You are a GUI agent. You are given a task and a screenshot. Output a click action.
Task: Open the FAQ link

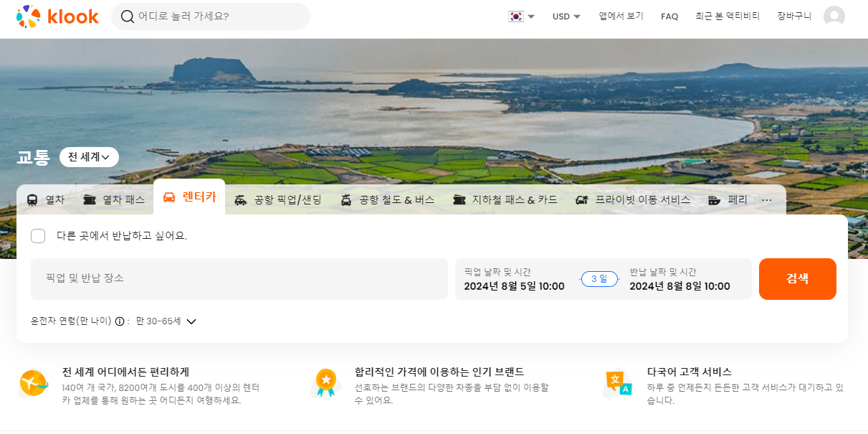pyautogui.click(x=669, y=16)
